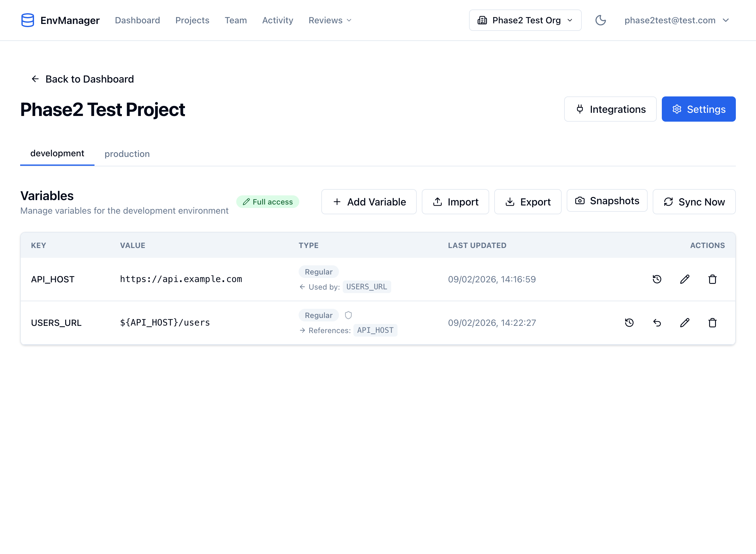
Task: Click the EnvManager database logo
Action: tap(27, 20)
